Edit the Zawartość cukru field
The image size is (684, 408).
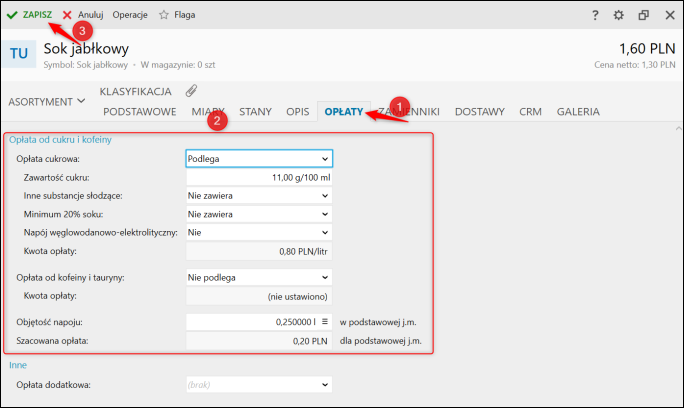coord(259,178)
